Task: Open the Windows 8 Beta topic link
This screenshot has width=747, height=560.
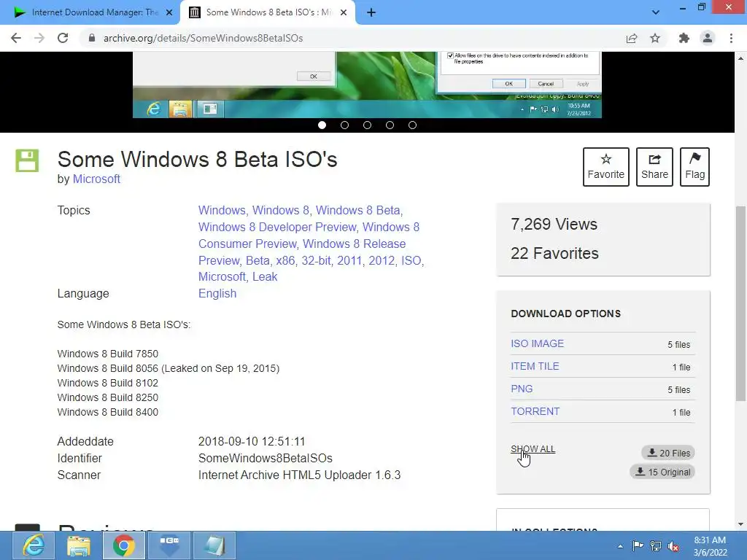Action: tap(357, 211)
